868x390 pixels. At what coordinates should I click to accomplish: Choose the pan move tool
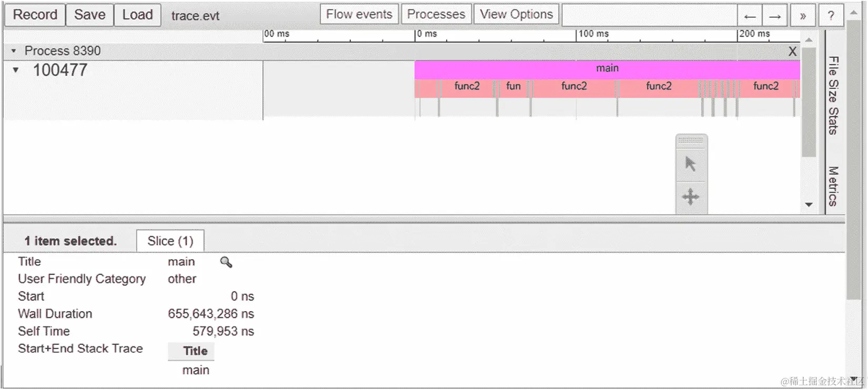coord(691,197)
